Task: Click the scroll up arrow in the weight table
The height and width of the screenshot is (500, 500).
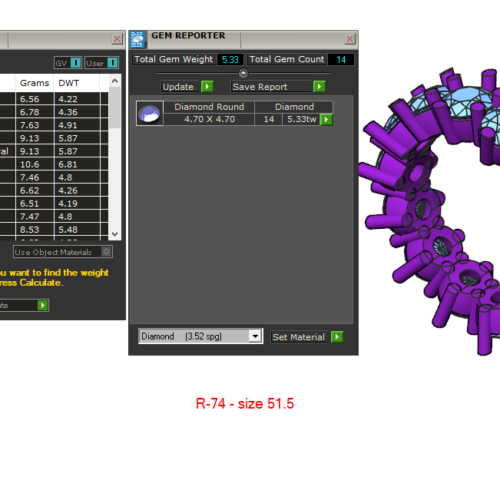Action: coord(115,81)
